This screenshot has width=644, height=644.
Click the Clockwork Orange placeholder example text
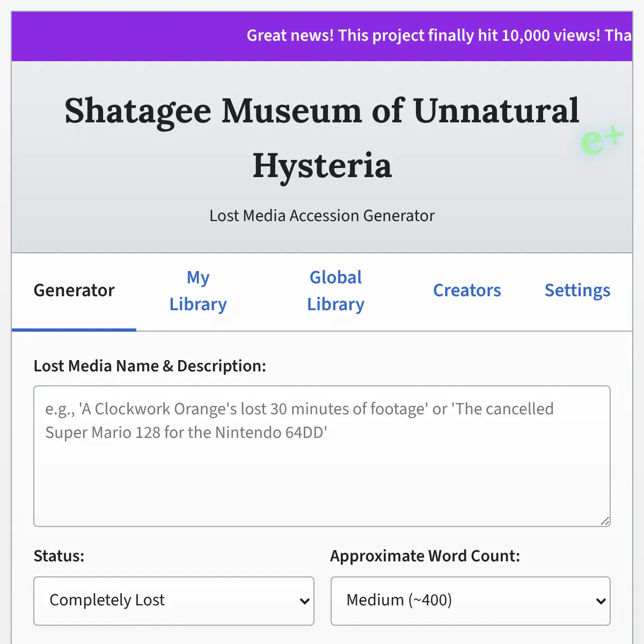coord(299,421)
